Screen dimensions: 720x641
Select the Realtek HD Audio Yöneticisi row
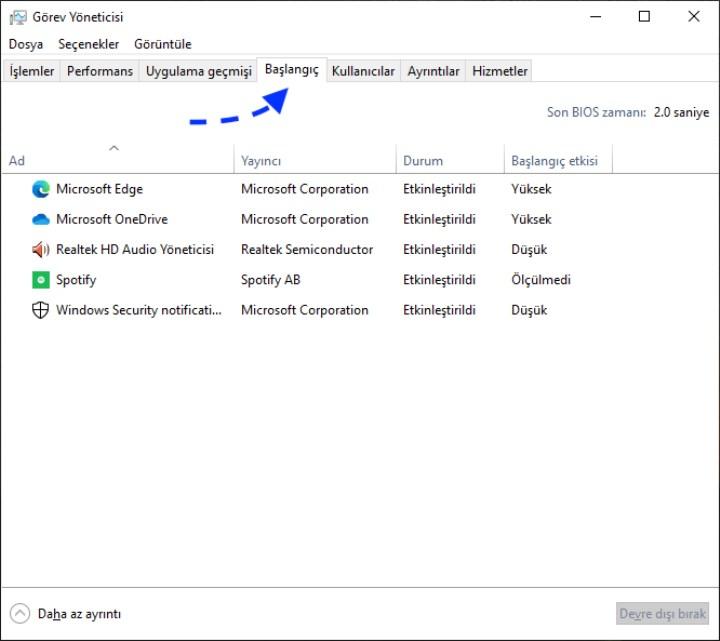click(x=360, y=250)
